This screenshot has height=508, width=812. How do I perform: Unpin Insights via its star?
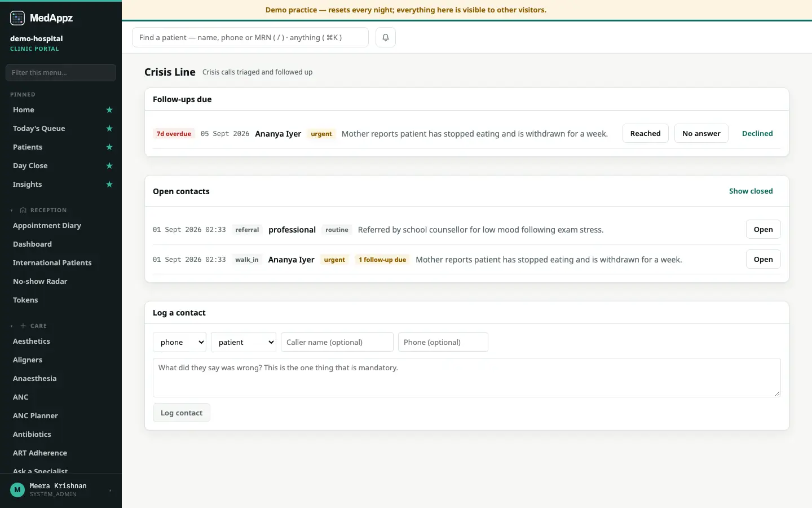pyautogui.click(x=109, y=185)
